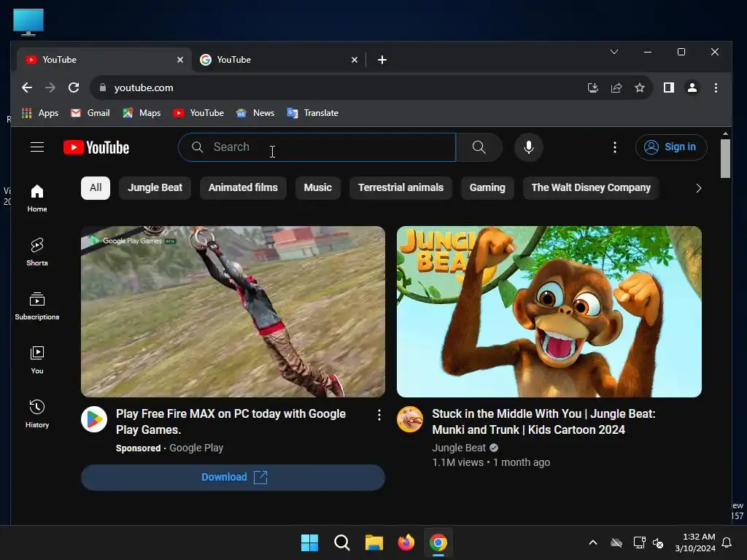Select the Music filter chip
Viewport: 747px width, 560px height.
[318, 187]
